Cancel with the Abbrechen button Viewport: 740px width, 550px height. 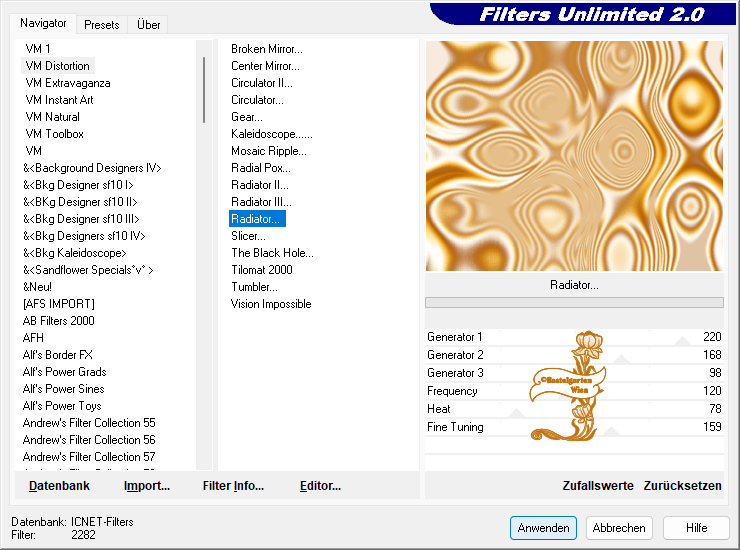619,528
